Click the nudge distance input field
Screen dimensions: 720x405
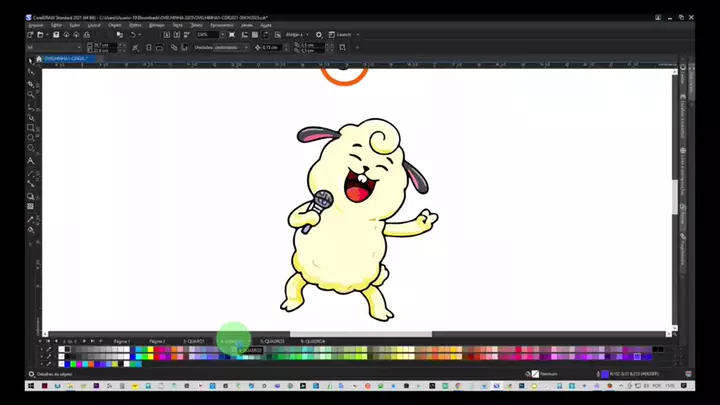273,47
